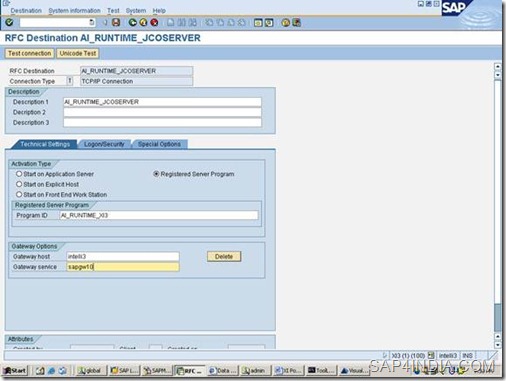Open the Data... taskbar item
The height and width of the screenshot is (381, 506).
click(x=222, y=370)
